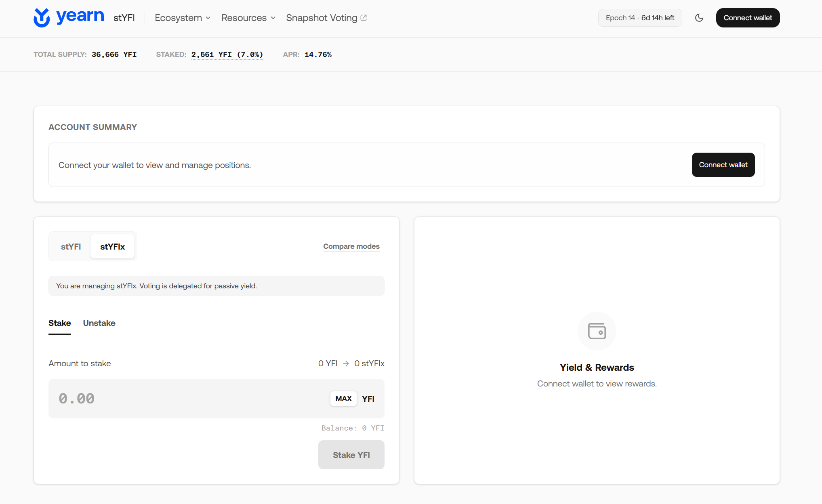Click the total supply value 36,666 YFI

[114, 55]
